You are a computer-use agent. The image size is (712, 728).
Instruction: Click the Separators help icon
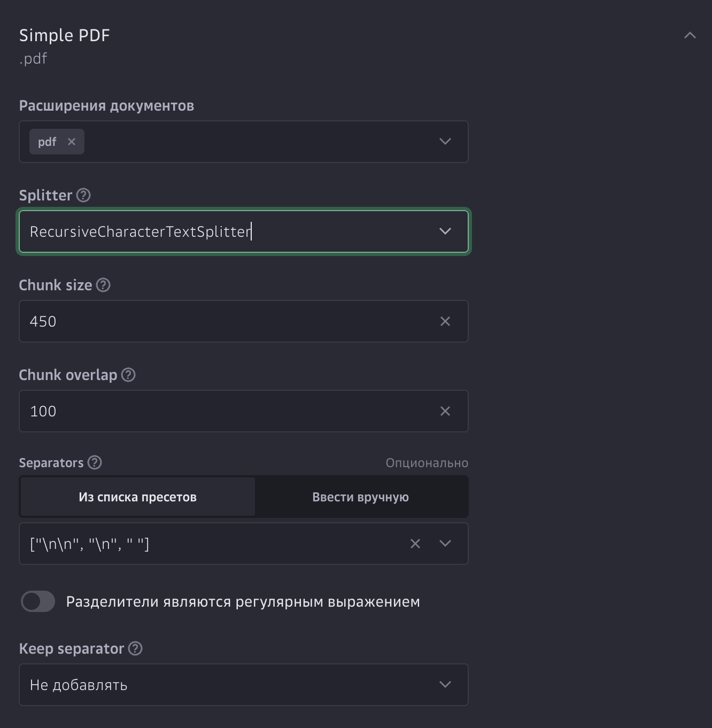tap(95, 462)
